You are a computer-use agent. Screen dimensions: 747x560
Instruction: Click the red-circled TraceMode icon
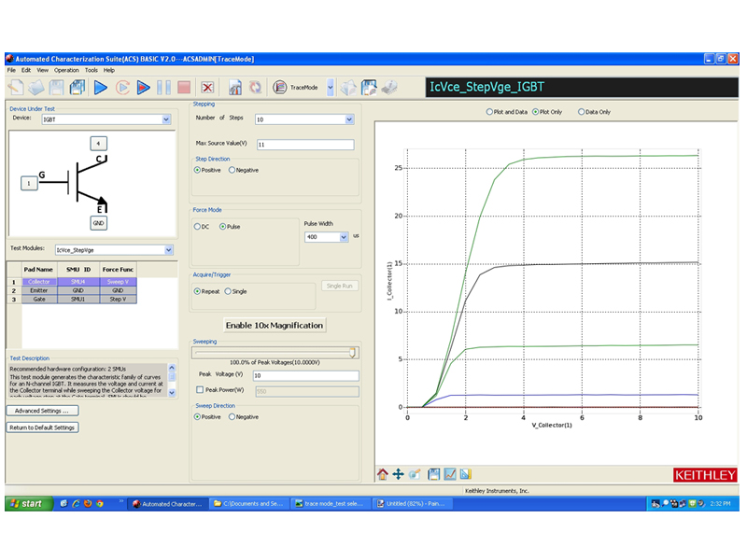(x=280, y=88)
